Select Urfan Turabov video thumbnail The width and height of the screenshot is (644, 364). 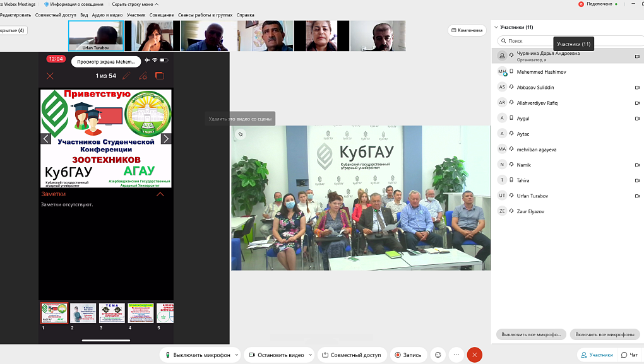pyautogui.click(x=96, y=36)
